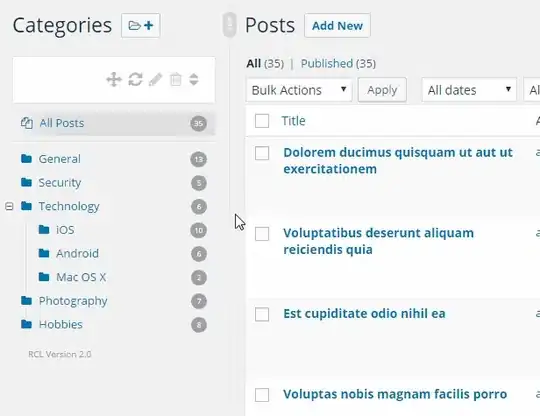Click the expand/collapse all sort arrows icon

(x=194, y=80)
